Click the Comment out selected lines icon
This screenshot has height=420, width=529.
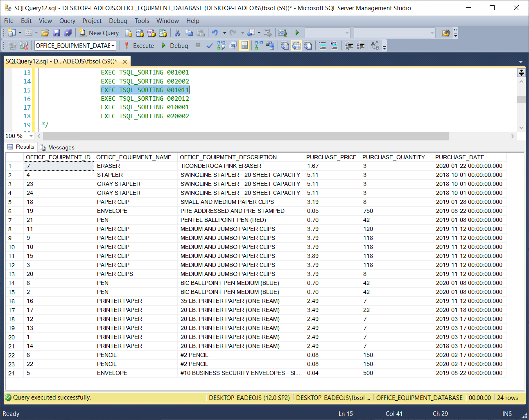click(323, 46)
